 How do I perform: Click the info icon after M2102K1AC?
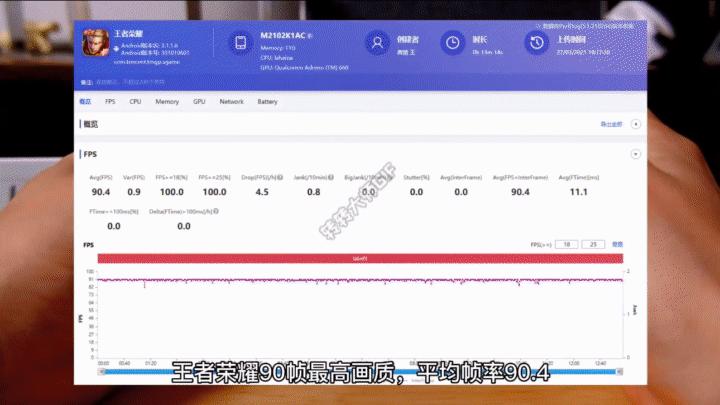point(310,36)
